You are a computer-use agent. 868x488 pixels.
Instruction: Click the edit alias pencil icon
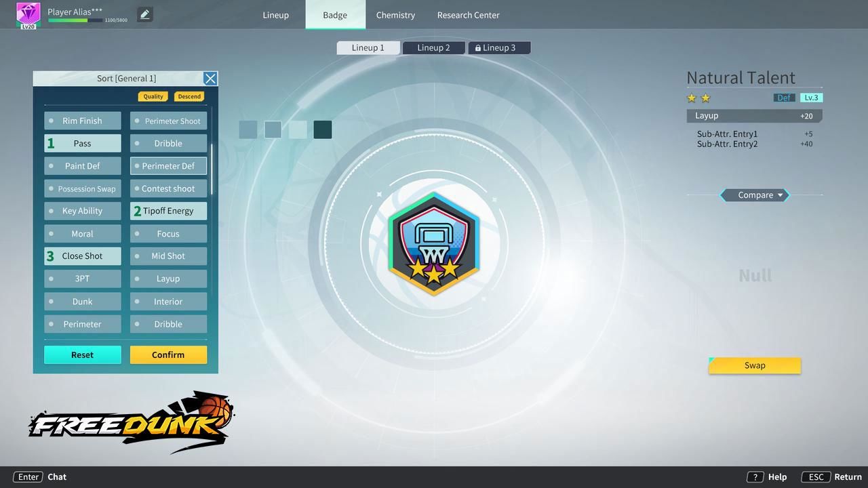click(x=144, y=14)
